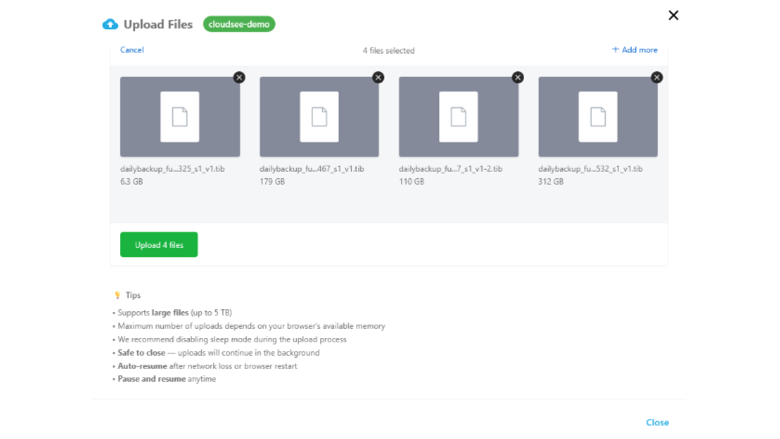Click the Upload 4 files button
The image size is (780, 439).
pyautogui.click(x=159, y=245)
